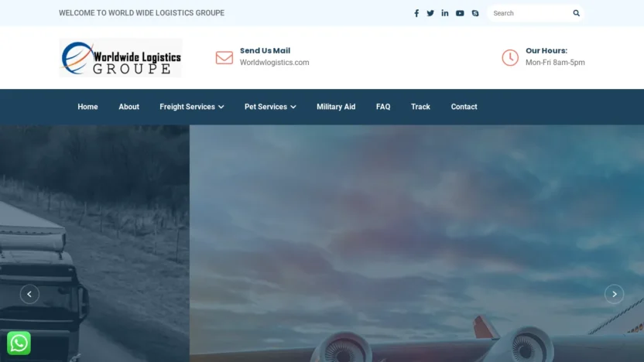
Task: Open the Twitter social icon
Action: [x=430, y=13]
